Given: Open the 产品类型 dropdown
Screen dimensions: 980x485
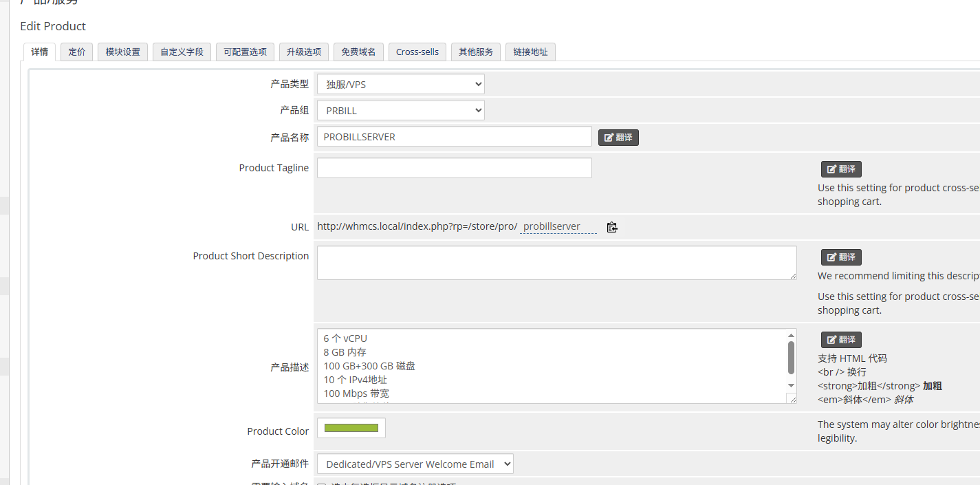Looking at the screenshot, I should tap(400, 85).
